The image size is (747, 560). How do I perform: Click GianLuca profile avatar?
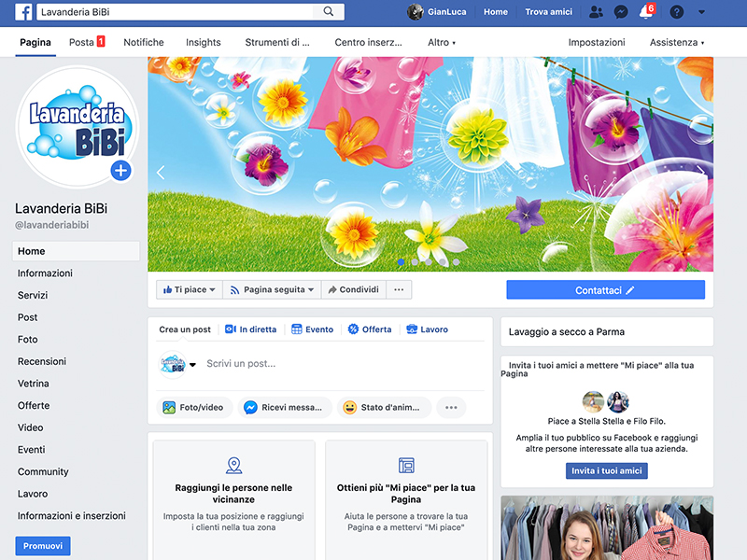point(415,11)
